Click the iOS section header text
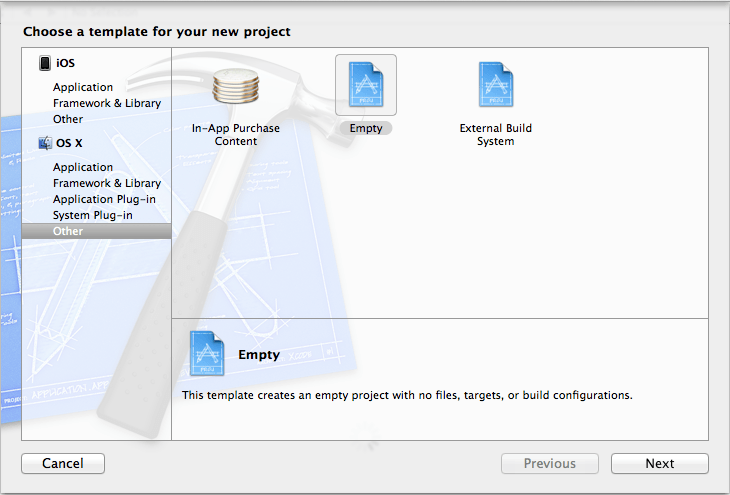Viewport: 730px width, 495px height. 66,63
